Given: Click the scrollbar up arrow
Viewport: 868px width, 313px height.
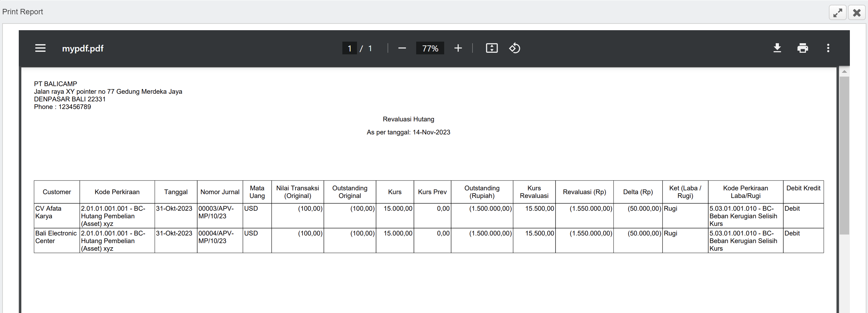Looking at the screenshot, I should click(x=844, y=71).
